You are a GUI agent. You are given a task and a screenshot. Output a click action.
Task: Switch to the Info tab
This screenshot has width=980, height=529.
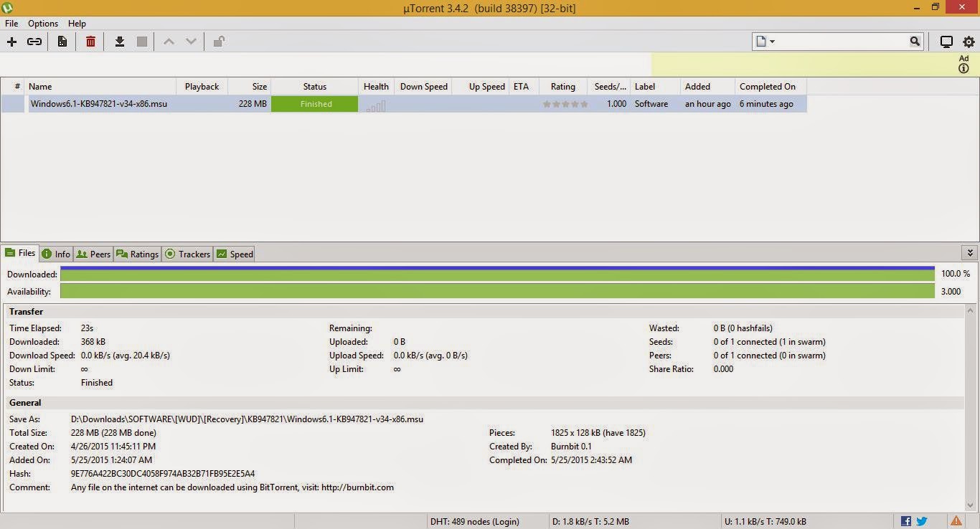pyautogui.click(x=56, y=254)
